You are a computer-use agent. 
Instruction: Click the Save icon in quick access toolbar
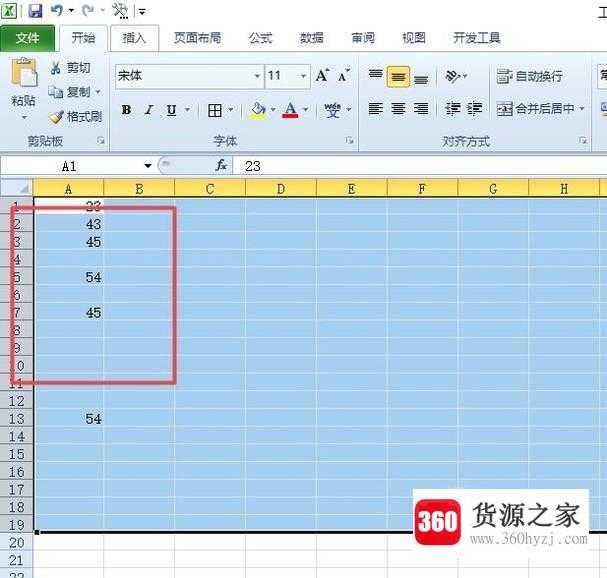(x=35, y=10)
